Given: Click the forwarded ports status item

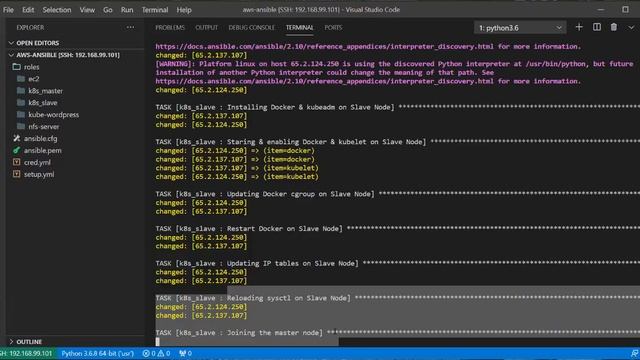Looking at the screenshot, I should [186, 353].
